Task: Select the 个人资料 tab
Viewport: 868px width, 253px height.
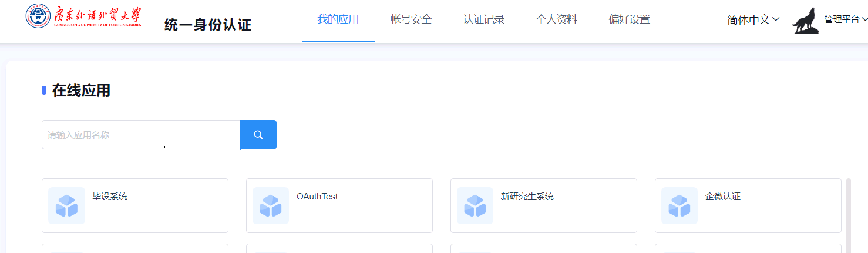Action: 556,19
